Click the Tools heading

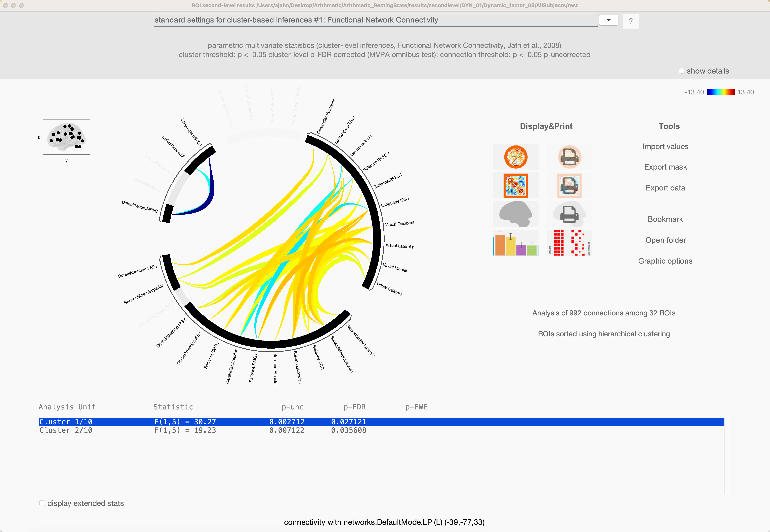point(669,126)
